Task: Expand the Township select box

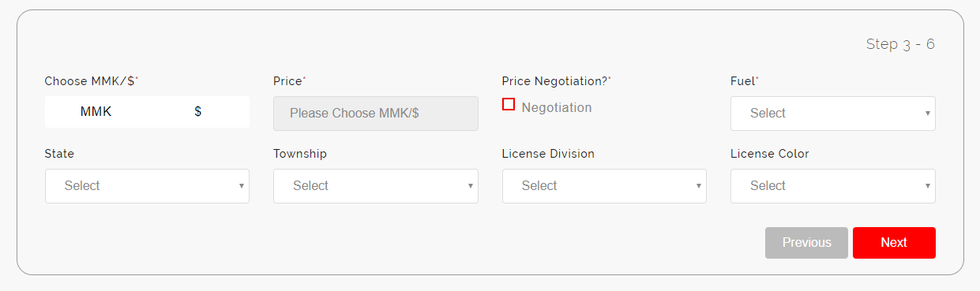Action: click(376, 186)
